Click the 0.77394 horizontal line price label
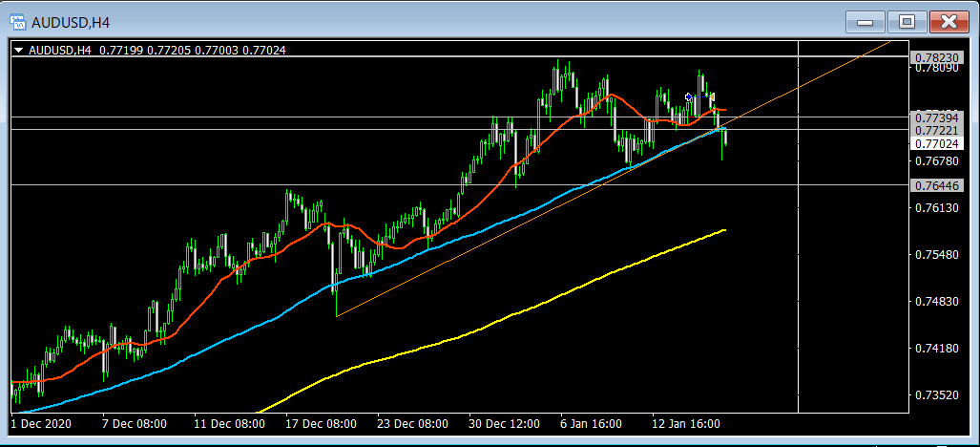 pos(937,117)
